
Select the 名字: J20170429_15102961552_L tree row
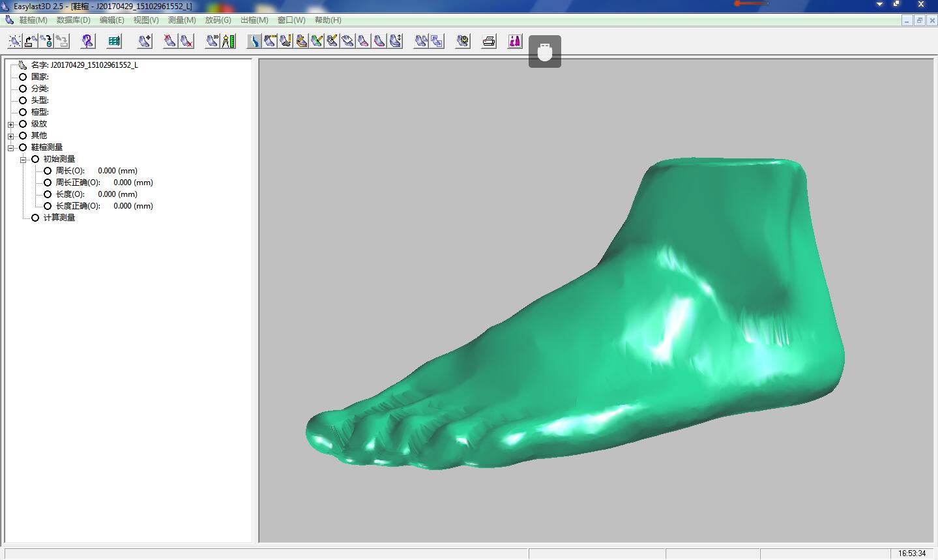84,65
